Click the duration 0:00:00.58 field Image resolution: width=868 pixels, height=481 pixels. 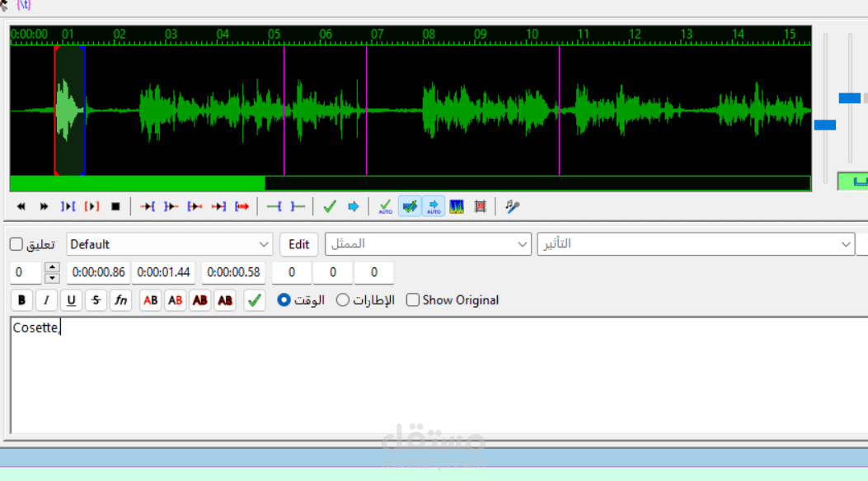point(233,272)
